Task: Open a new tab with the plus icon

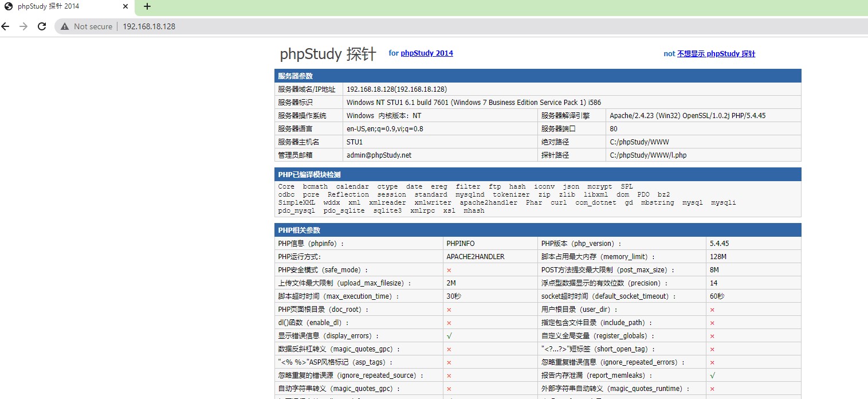Action: click(147, 7)
